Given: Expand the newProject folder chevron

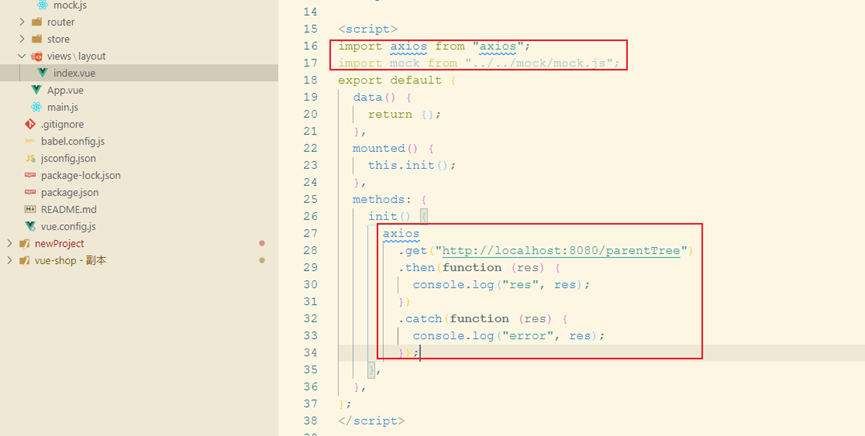Looking at the screenshot, I should pos(9,243).
